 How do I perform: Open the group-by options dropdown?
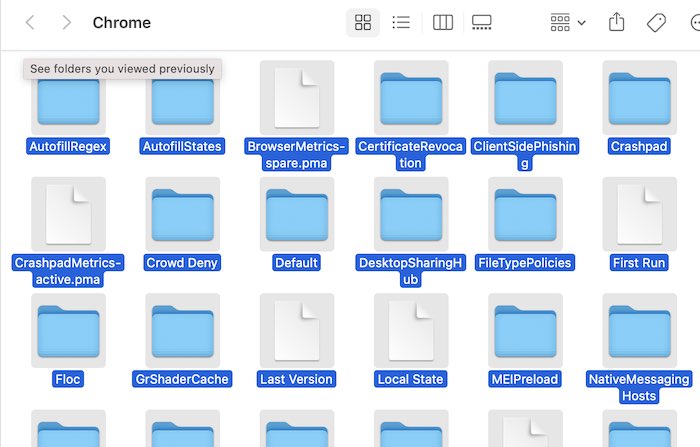pyautogui.click(x=567, y=22)
